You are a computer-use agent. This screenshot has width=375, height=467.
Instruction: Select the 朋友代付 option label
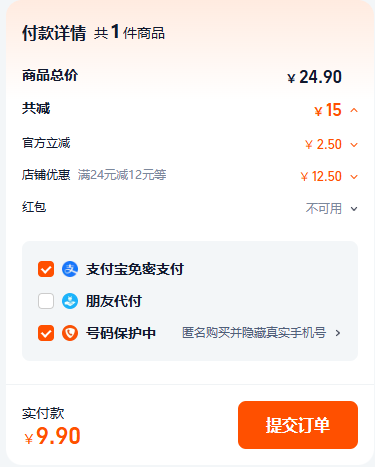(114, 301)
